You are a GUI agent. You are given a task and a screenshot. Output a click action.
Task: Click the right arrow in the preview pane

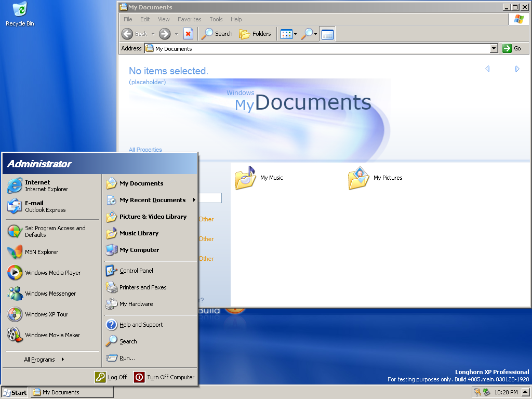(x=517, y=69)
